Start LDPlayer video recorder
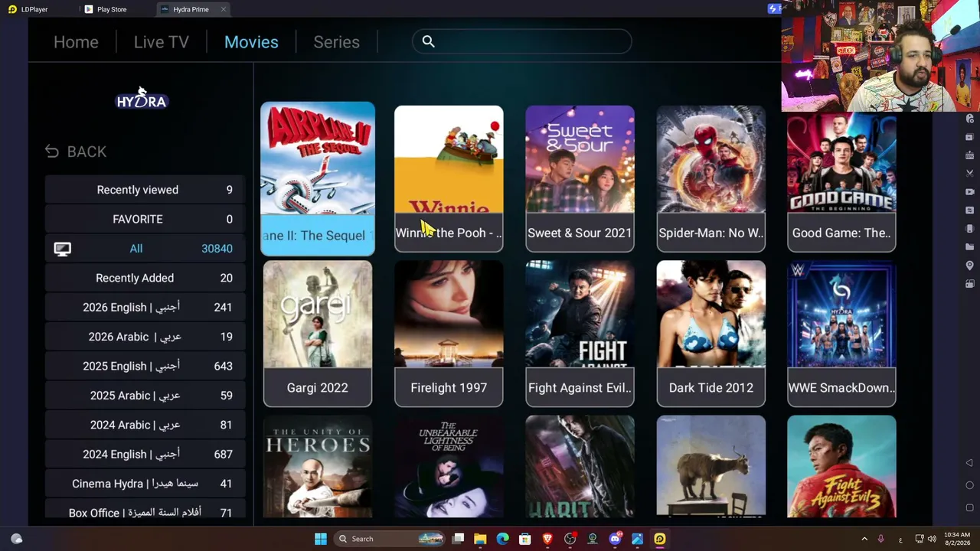This screenshot has width=980, height=551. 969,192
